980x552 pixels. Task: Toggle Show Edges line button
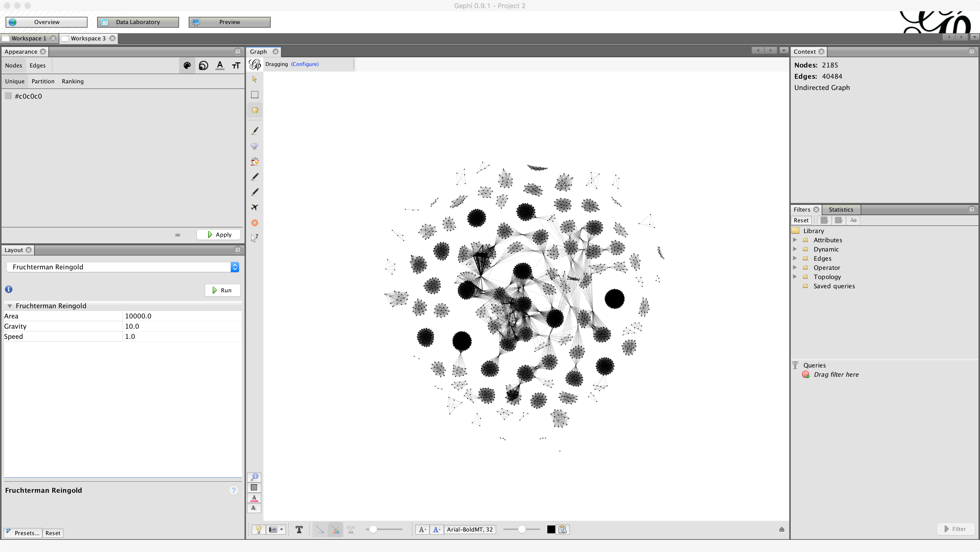(320, 529)
